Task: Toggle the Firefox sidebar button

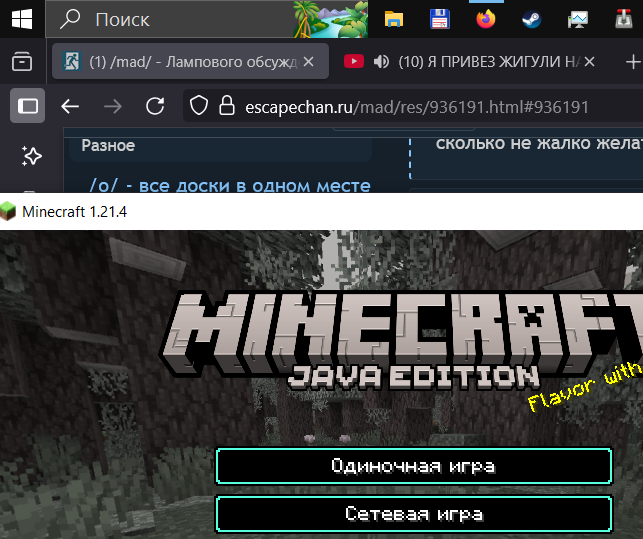Action: [x=27, y=106]
